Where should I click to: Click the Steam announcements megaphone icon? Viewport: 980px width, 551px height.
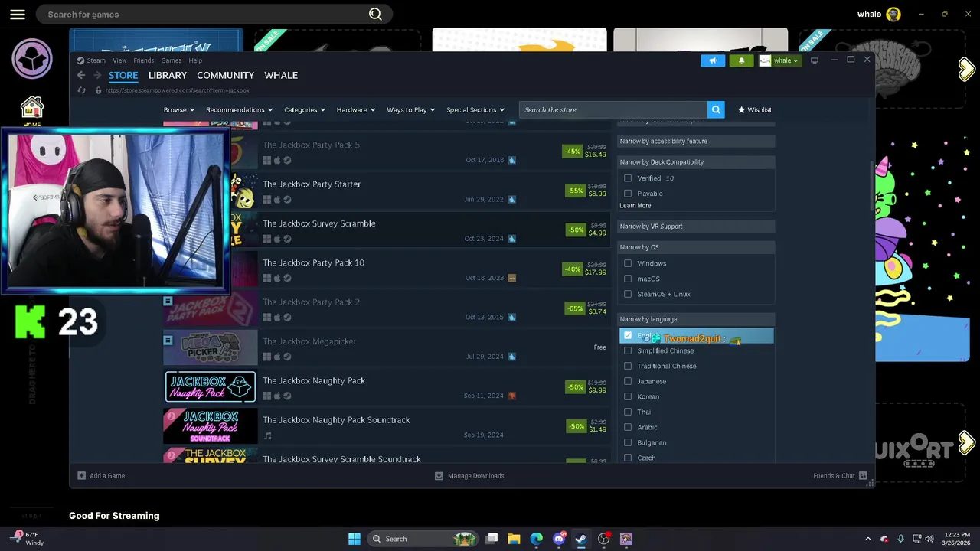[x=713, y=60]
